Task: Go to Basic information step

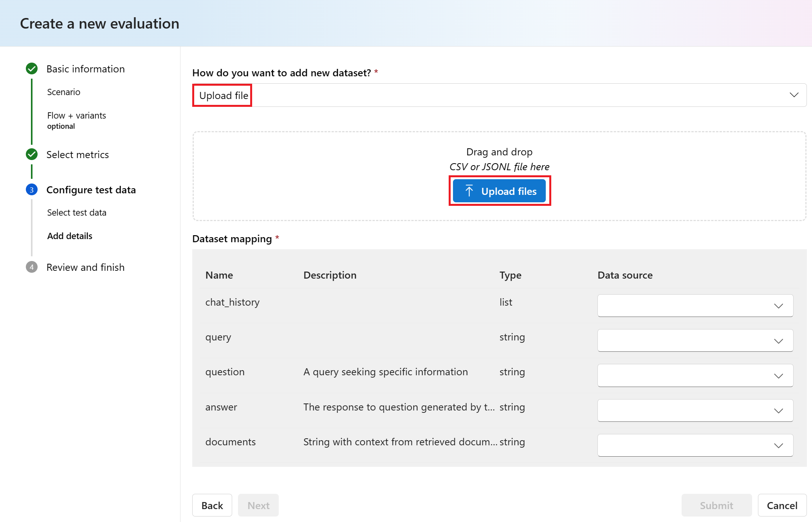Action: click(85, 69)
